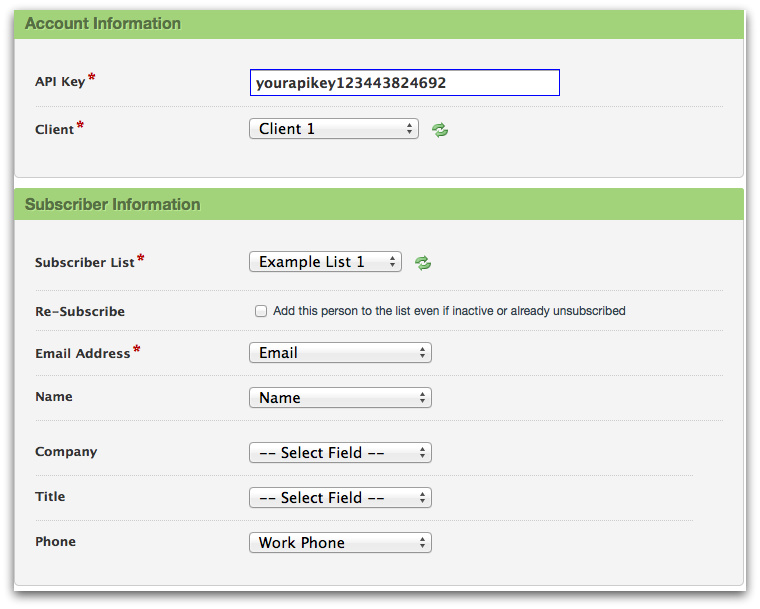Open the Name field mapping dropdown
The image size is (760, 609).
point(339,398)
